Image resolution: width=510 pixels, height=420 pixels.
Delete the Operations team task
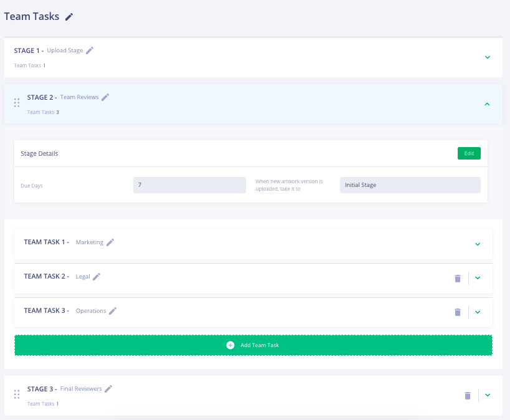tap(458, 312)
